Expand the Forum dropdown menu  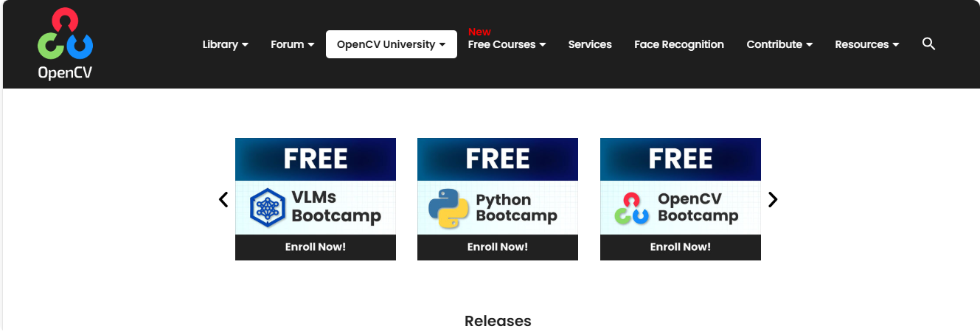pyautogui.click(x=292, y=44)
